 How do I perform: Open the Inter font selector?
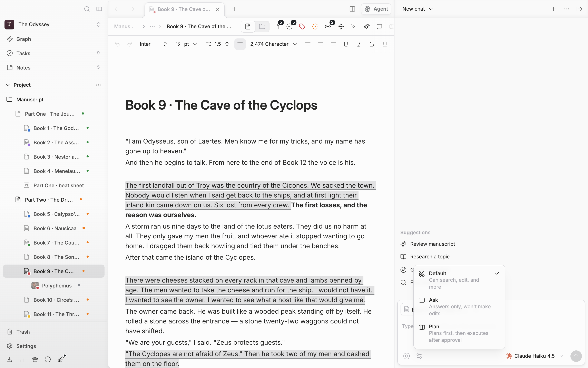(153, 44)
